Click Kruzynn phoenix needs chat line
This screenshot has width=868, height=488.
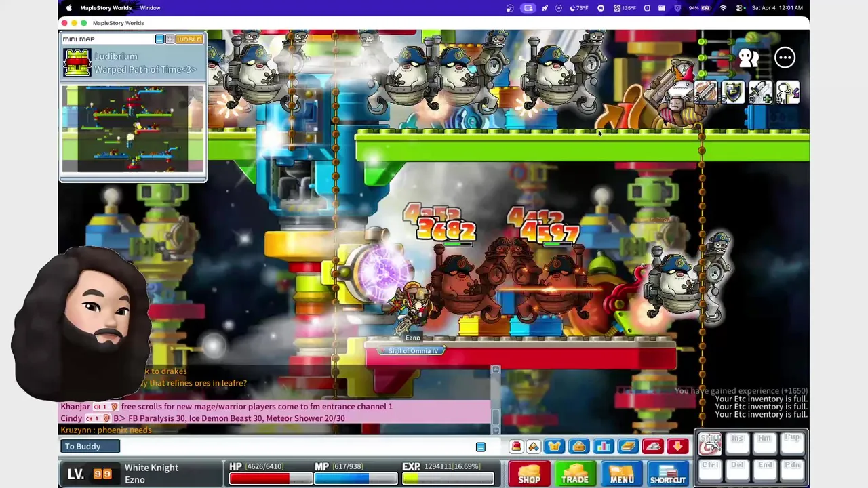106,430
